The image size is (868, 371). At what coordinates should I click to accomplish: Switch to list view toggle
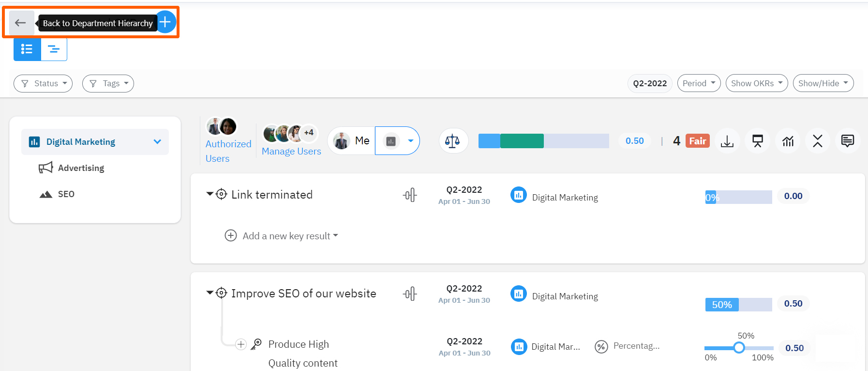click(27, 49)
